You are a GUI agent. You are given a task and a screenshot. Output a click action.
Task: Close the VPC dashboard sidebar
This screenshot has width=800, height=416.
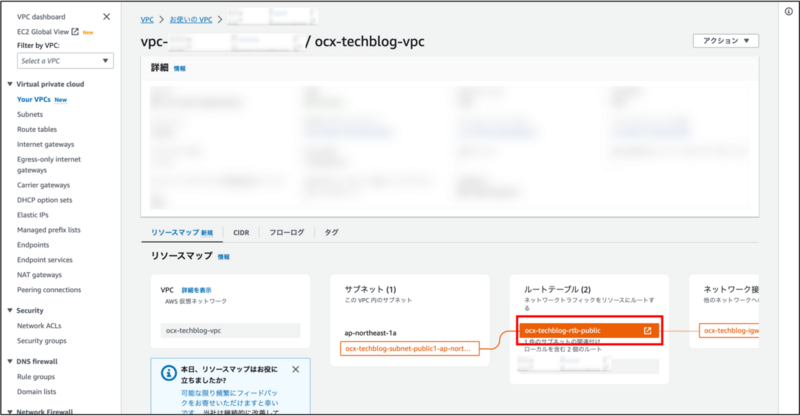click(106, 17)
